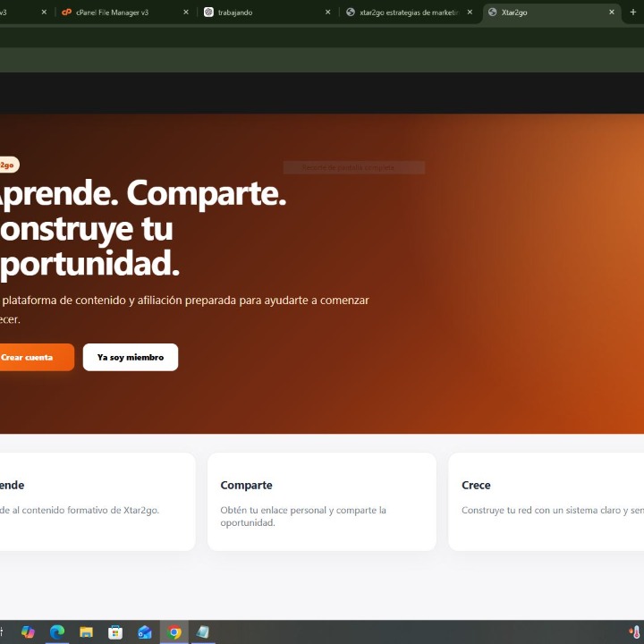Click the temperature weather icon in tray
The image size is (644, 644).
(x=635, y=631)
